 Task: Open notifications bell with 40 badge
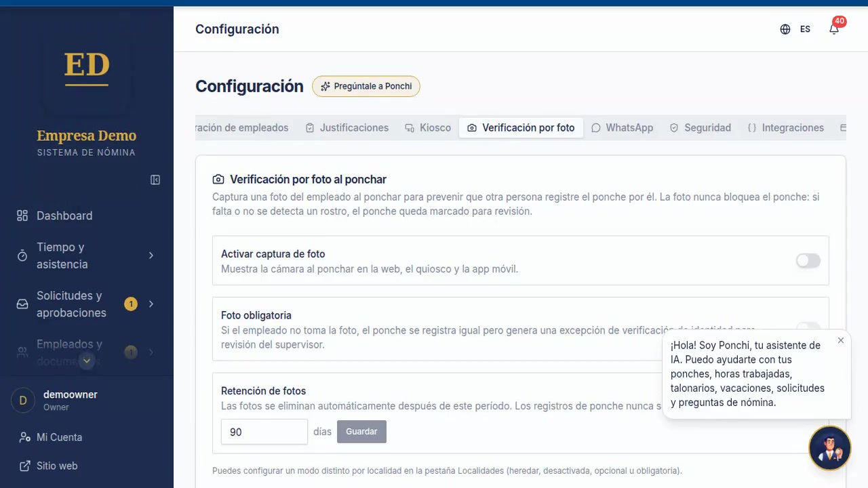coord(835,28)
